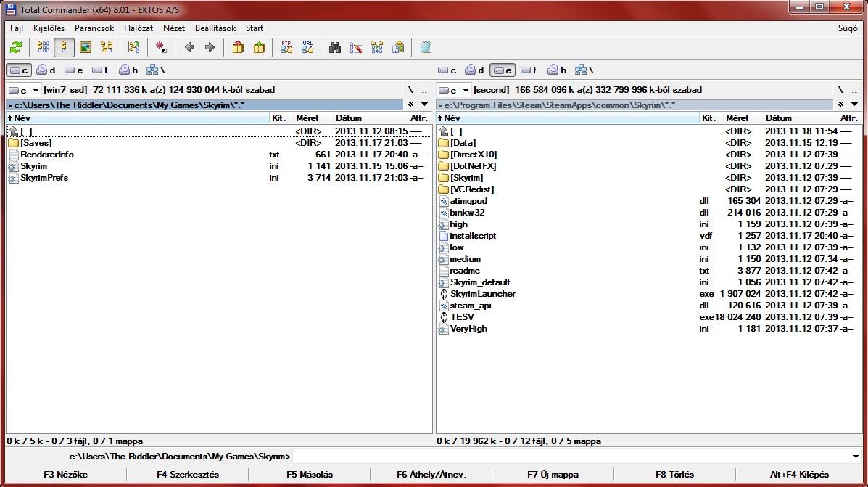
Task: Click the F3 Nézőke button
Action: tap(65, 475)
